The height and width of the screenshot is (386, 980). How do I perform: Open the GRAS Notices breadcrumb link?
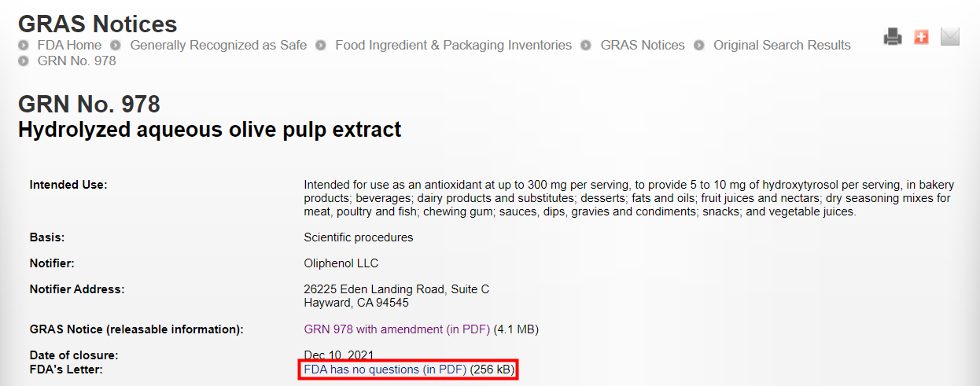tap(642, 46)
